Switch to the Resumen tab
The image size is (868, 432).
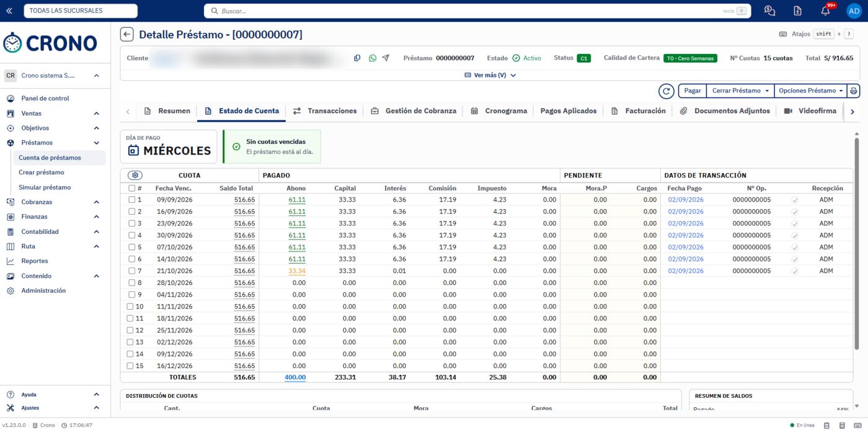click(x=167, y=111)
